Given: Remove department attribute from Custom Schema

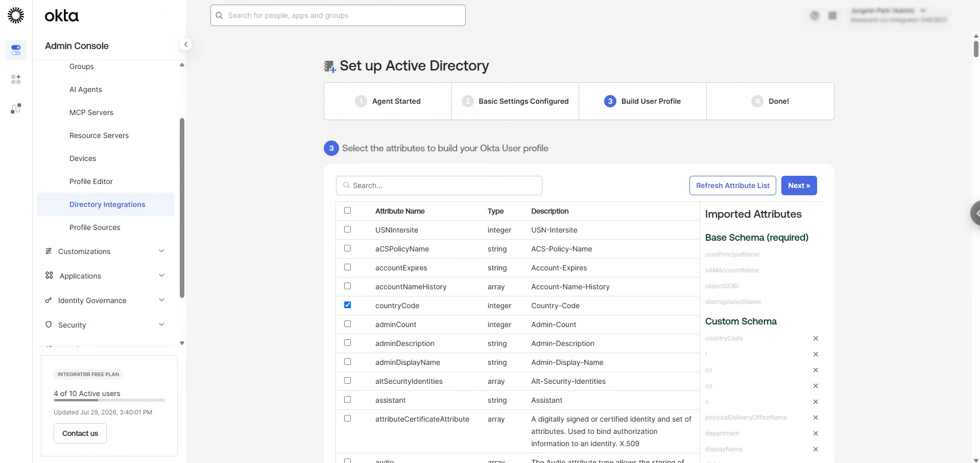Looking at the screenshot, I should point(816,433).
